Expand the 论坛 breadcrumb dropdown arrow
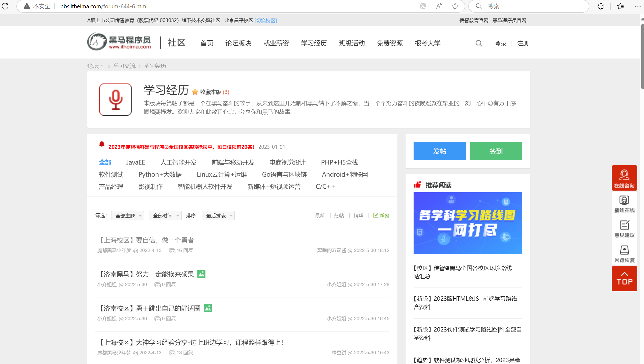The width and height of the screenshot is (644, 364). 102,66
